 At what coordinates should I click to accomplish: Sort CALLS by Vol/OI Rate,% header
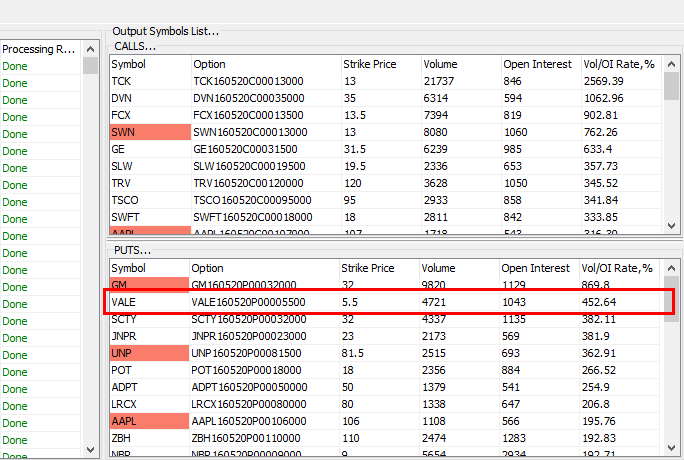click(622, 64)
